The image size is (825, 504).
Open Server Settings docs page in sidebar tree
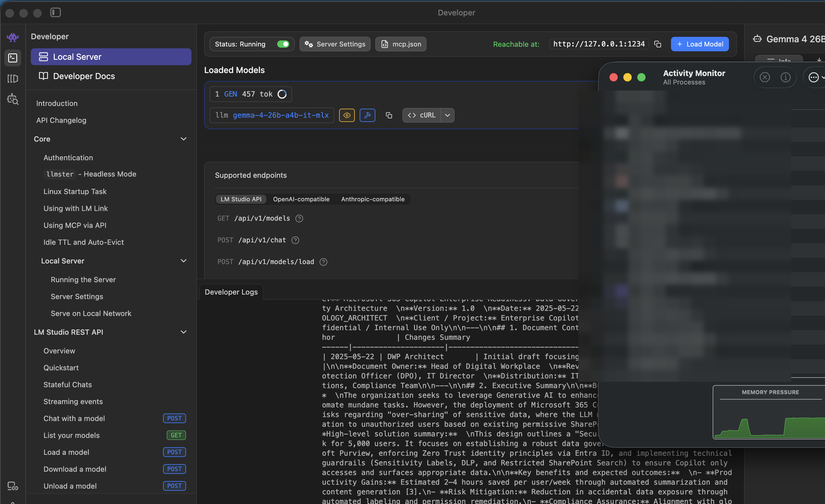pos(77,296)
